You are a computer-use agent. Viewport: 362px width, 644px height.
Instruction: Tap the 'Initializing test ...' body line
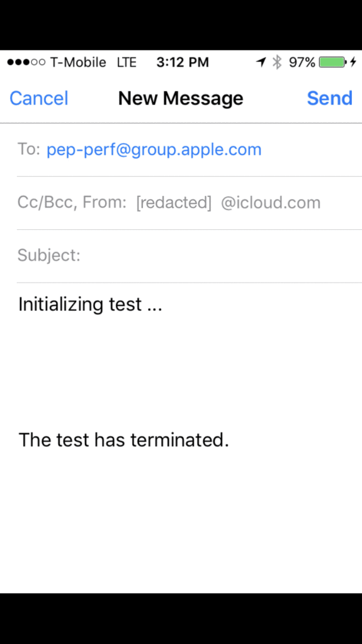coord(91,305)
